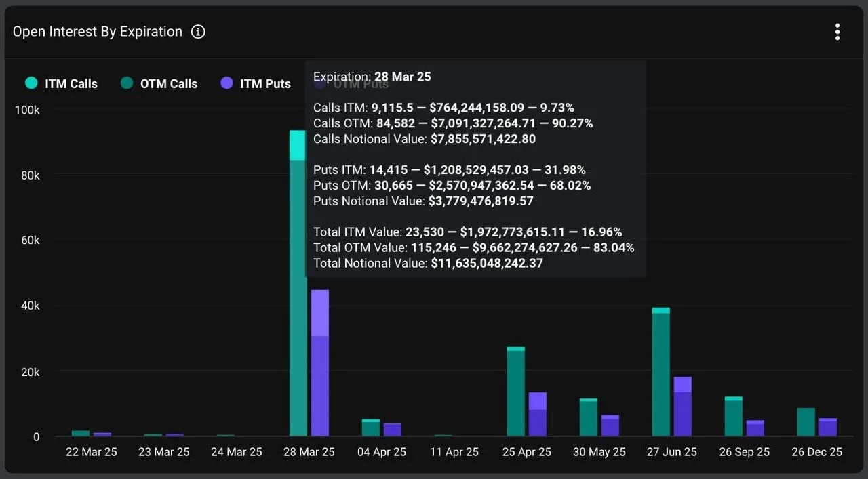Viewport: 868px width, 479px height.
Task: Click the 24 Mar 25 axis label
Action: 237,452
